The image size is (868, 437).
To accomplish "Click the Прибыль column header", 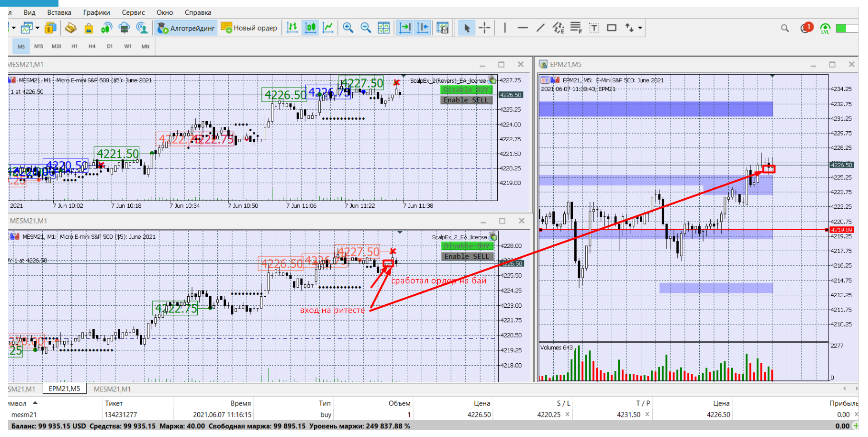I will [844, 403].
